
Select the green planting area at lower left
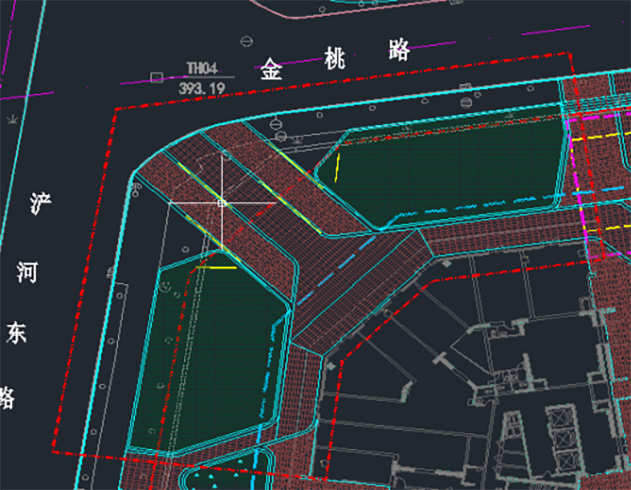pos(205,350)
